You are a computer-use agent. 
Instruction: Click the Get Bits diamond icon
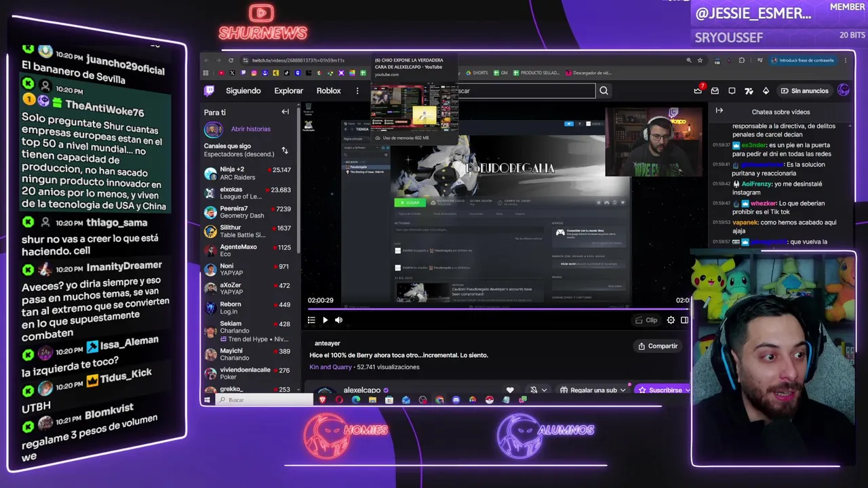pyautogui.click(x=766, y=91)
